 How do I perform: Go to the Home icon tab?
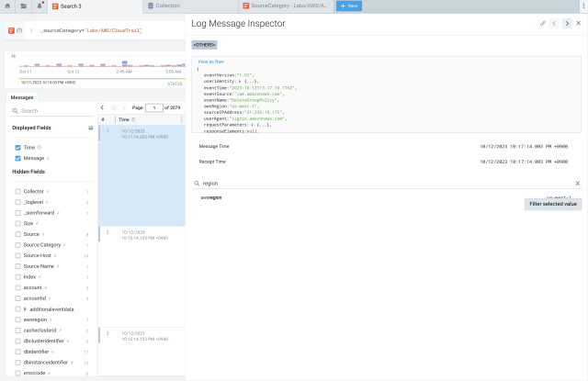(x=7, y=6)
